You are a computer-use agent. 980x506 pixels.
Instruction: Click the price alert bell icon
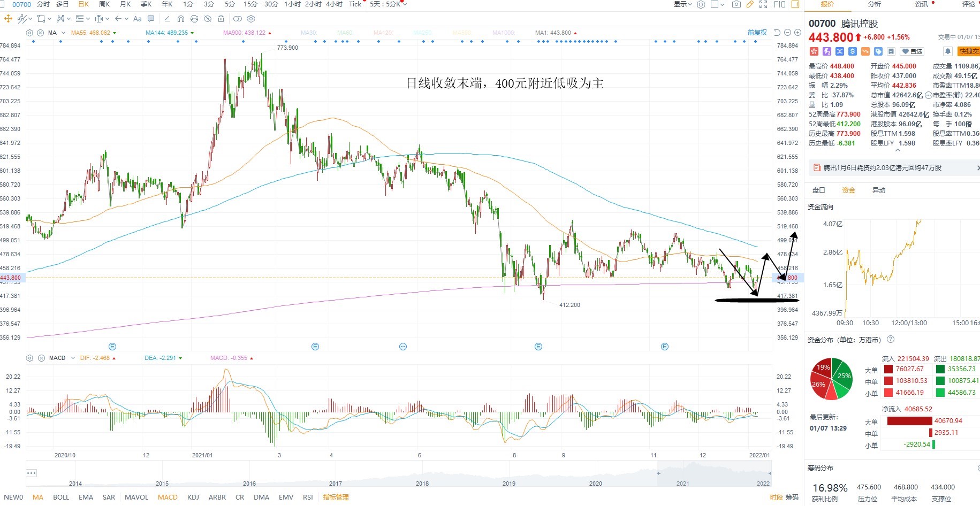[x=948, y=51]
